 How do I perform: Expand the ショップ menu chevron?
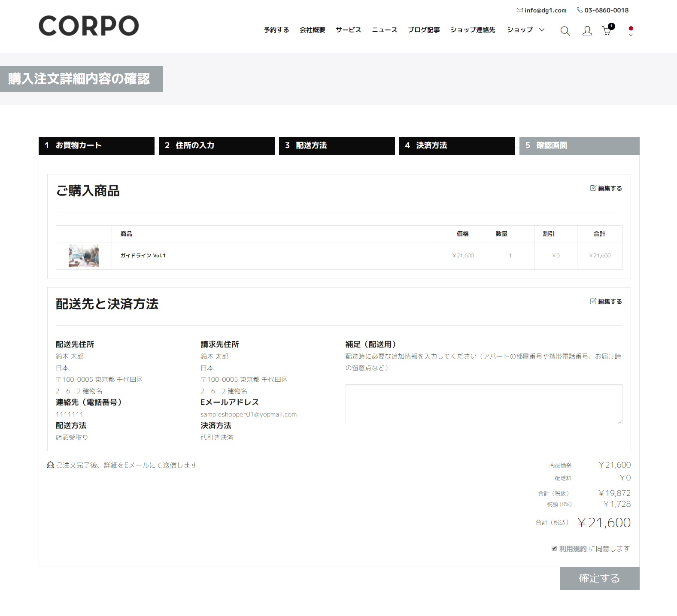[542, 30]
